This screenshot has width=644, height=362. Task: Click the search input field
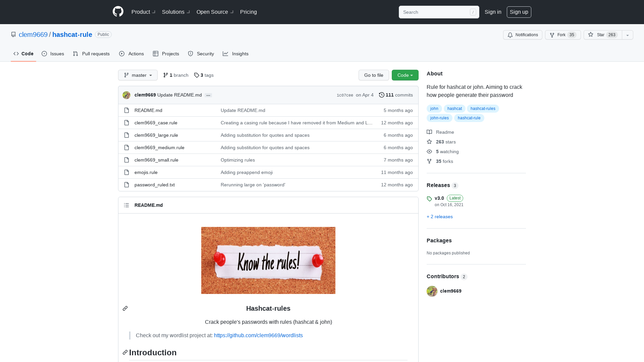coord(439,12)
